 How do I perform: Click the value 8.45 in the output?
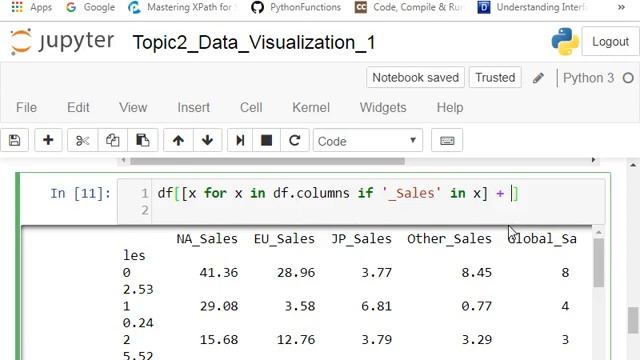click(476, 272)
